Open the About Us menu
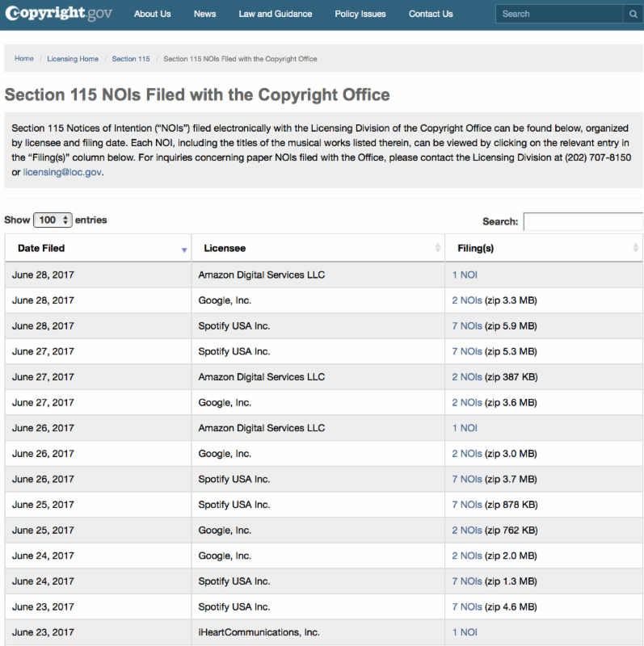The width and height of the screenshot is (644, 646). coord(152,14)
